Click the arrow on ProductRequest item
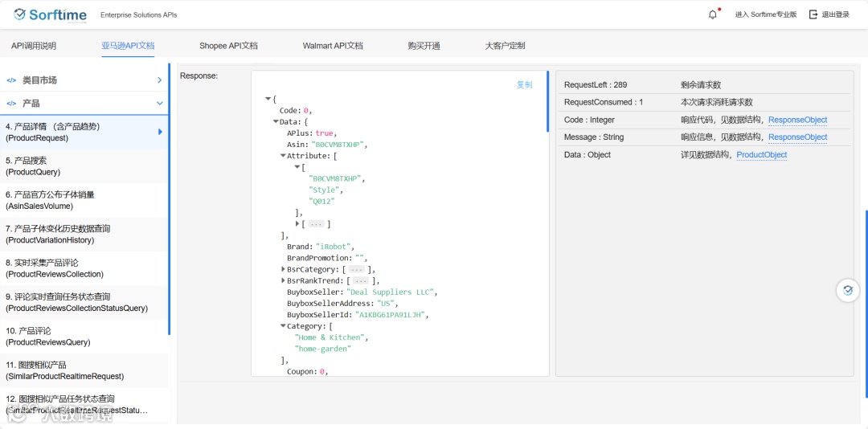Viewport: 868px width, 429px height. click(160, 132)
